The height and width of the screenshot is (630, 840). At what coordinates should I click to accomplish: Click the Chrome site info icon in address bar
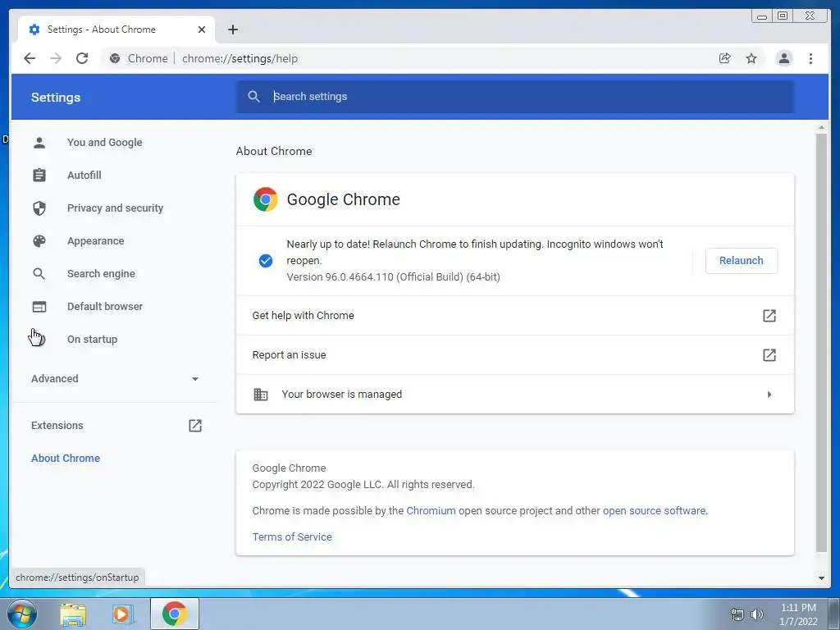(x=115, y=58)
